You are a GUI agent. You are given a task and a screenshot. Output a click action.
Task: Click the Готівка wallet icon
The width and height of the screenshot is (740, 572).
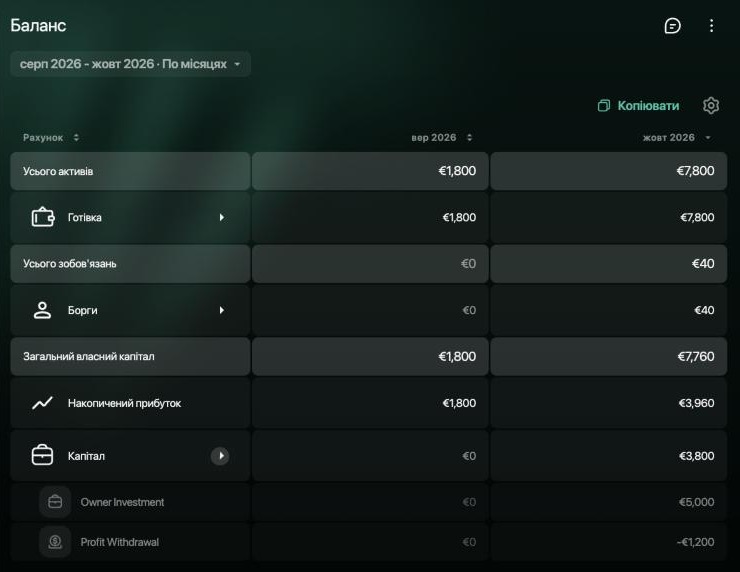[x=42, y=217]
